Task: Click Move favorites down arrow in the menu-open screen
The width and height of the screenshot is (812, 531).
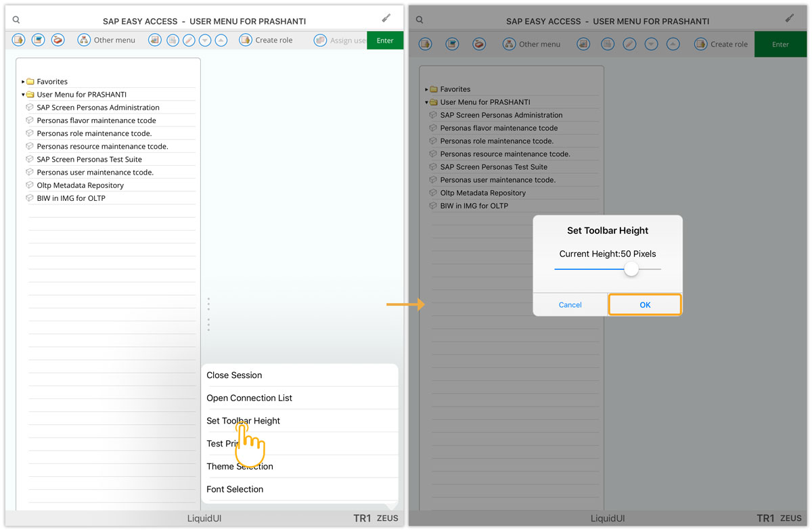Action: point(205,41)
